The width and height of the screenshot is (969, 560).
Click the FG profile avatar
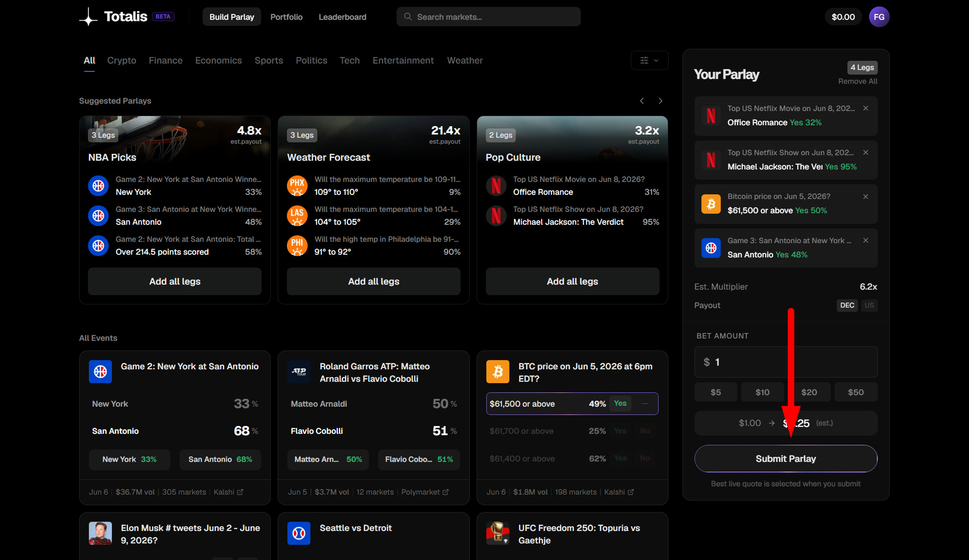coord(879,17)
